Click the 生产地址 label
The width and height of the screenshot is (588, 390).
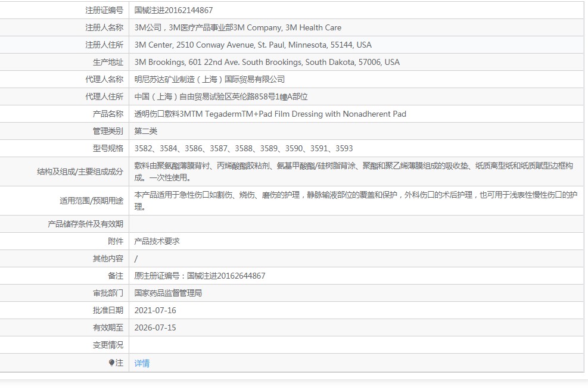[108, 62]
